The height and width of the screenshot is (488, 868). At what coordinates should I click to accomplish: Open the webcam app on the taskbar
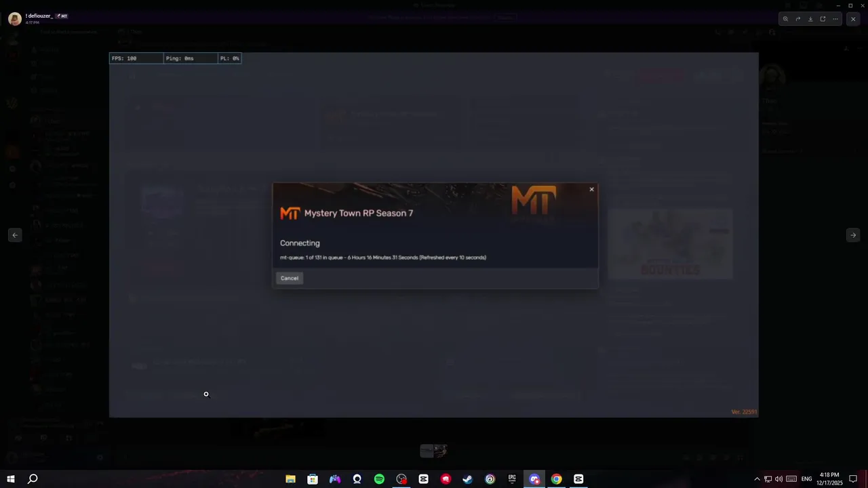(357, 479)
